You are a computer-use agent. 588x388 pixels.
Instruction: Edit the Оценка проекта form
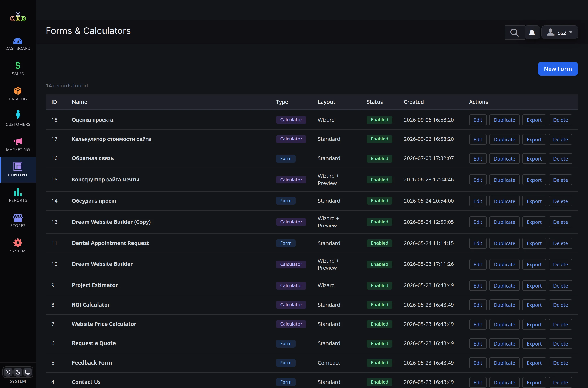(x=478, y=120)
